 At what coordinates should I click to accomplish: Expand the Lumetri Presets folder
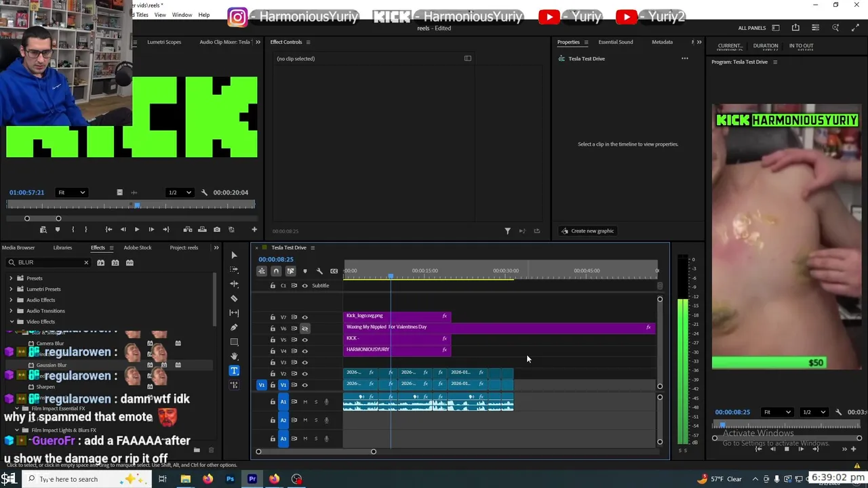tap(10, 289)
